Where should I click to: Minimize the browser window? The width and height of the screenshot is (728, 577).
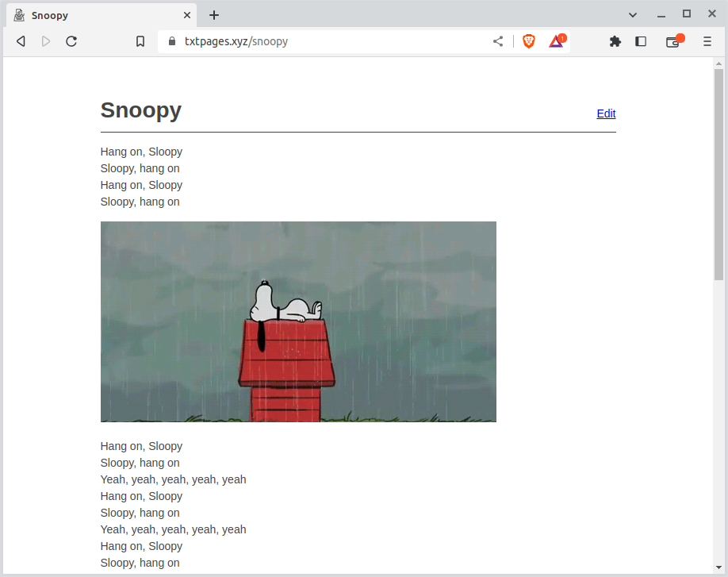coord(661,15)
